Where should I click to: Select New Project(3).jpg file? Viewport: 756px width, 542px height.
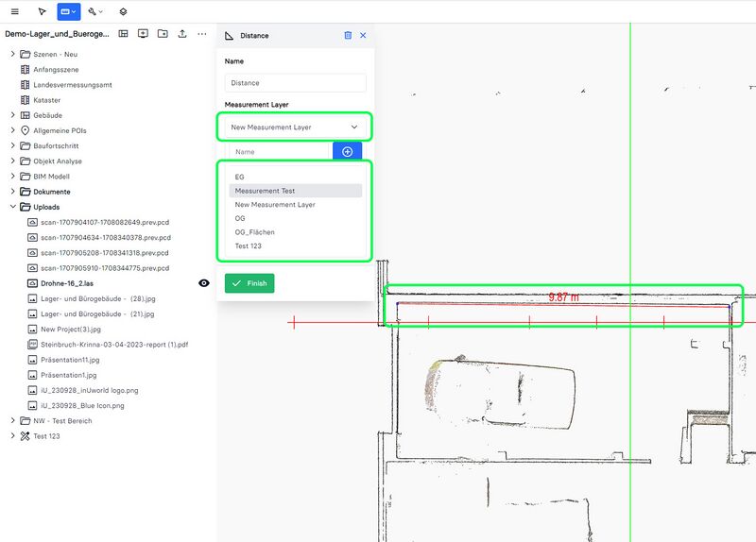pos(71,329)
